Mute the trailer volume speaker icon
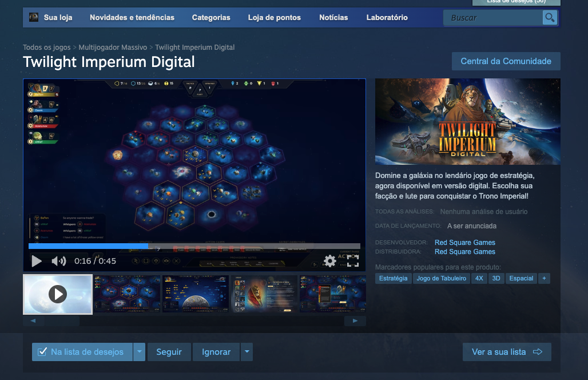This screenshot has width=588, height=380. pyautogui.click(x=58, y=261)
